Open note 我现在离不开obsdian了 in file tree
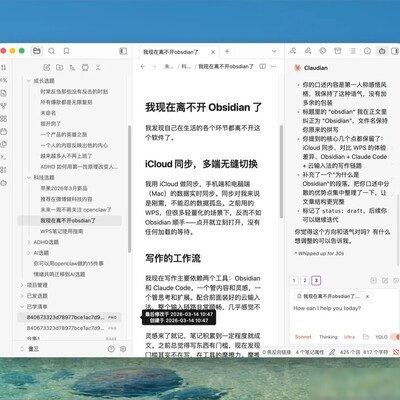 click(x=69, y=220)
